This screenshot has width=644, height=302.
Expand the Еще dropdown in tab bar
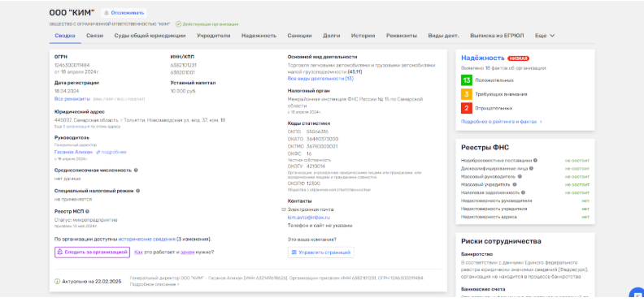click(545, 36)
